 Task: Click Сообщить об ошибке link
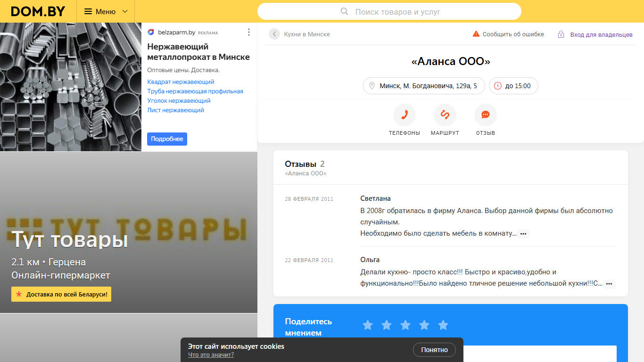(513, 34)
